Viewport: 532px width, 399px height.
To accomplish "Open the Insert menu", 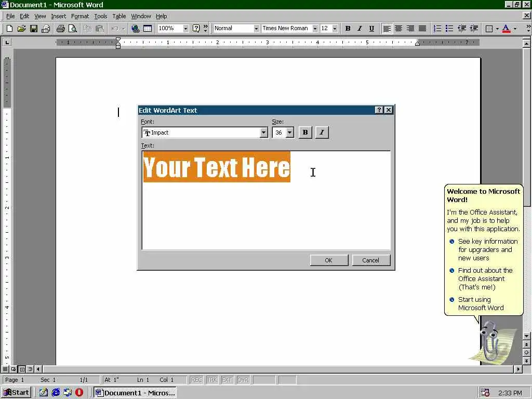I will (x=58, y=16).
